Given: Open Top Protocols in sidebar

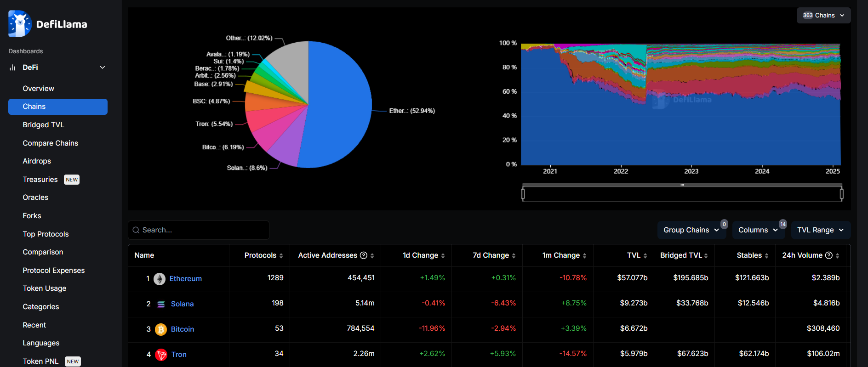Looking at the screenshot, I should click(46, 234).
